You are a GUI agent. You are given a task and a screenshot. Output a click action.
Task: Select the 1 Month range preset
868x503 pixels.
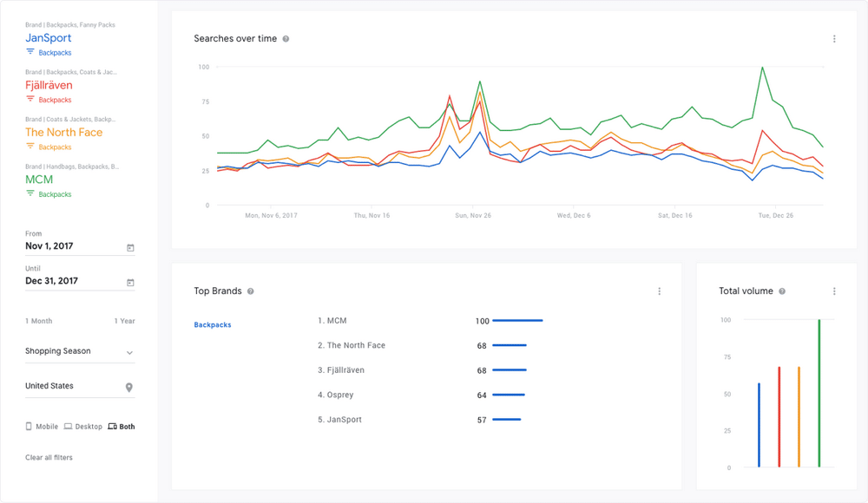[39, 321]
